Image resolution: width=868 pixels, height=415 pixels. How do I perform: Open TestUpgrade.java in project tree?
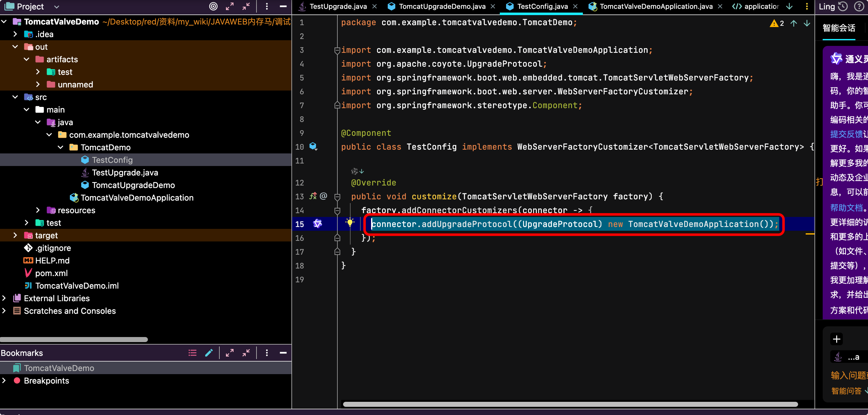pyautogui.click(x=125, y=173)
